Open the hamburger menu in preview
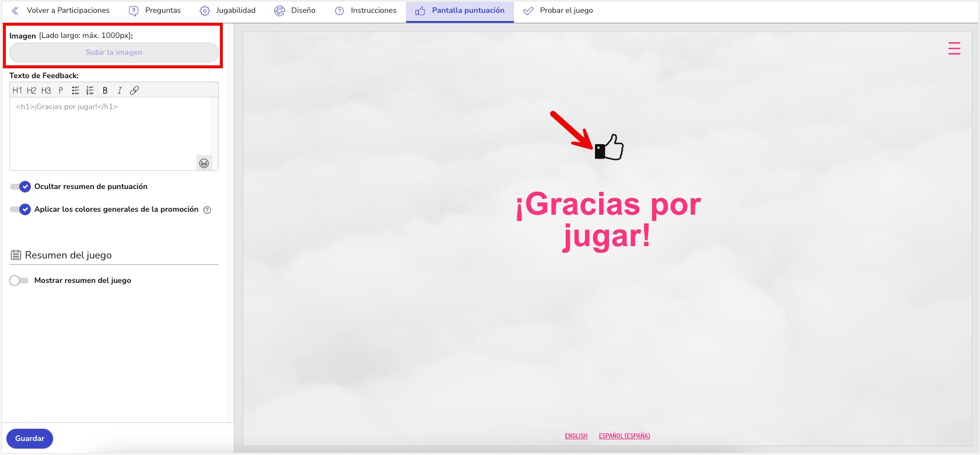Image resolution: width=980 pixels, height=455 pixels. pyautogui.click(x=954, y=48)
